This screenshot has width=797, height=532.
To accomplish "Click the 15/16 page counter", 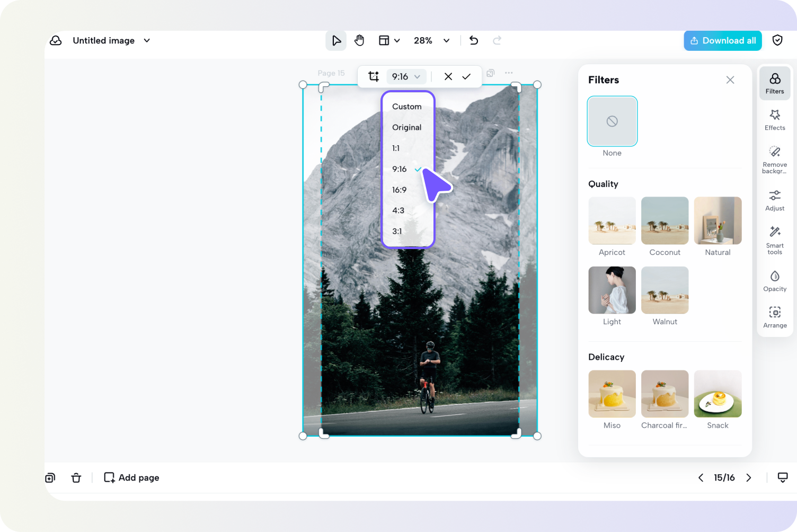I will [724, 478].
